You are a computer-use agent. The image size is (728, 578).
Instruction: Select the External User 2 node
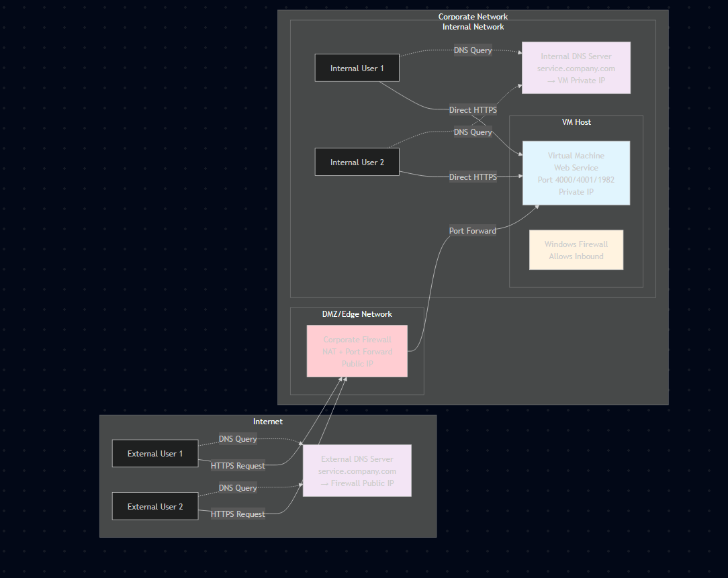coord(155,506)
